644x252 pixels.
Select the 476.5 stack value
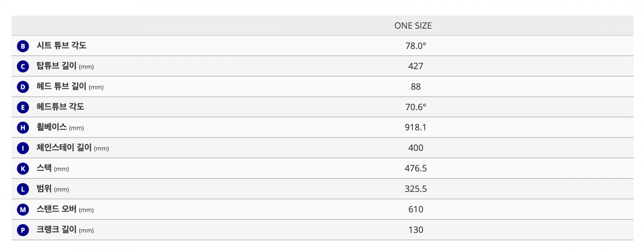pos(416,169)
